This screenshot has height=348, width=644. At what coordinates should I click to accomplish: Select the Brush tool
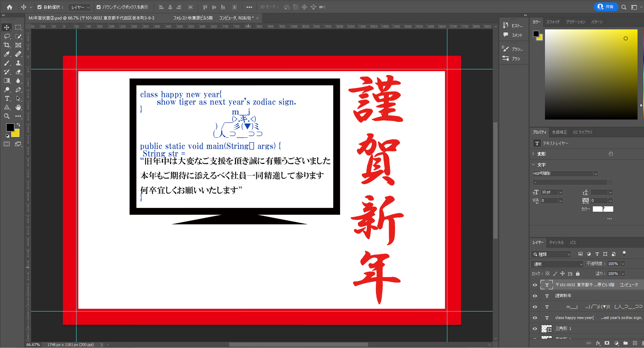[x=7, y=63]
